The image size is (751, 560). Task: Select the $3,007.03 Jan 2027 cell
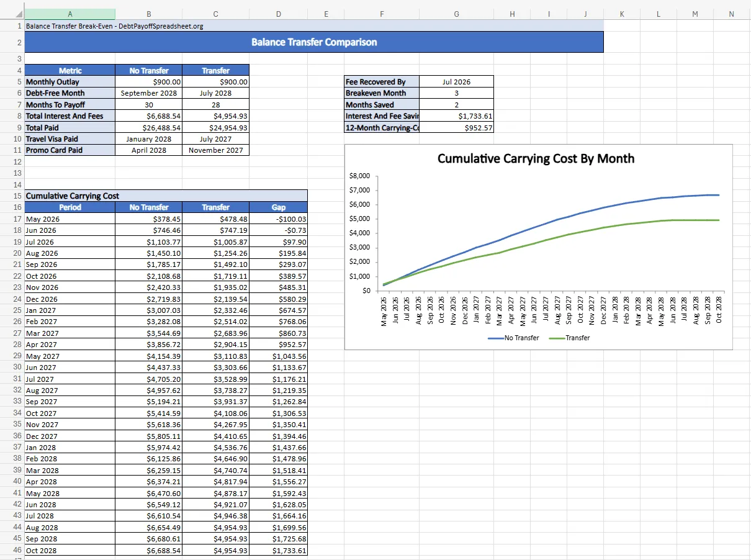coord(148,310)
